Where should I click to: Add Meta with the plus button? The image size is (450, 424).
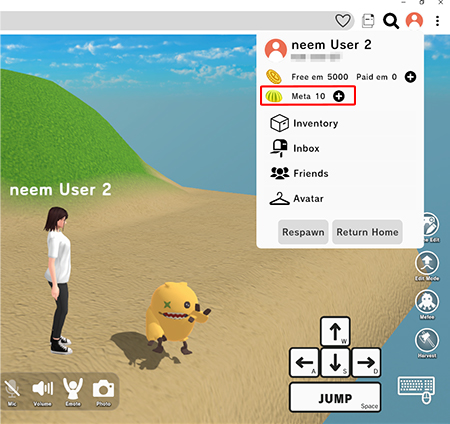[339, 96]
